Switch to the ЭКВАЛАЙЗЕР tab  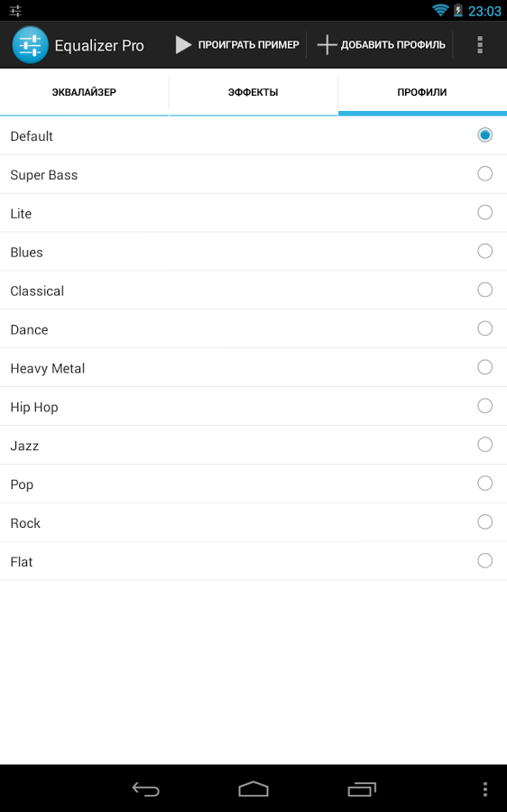click(84, 92)
